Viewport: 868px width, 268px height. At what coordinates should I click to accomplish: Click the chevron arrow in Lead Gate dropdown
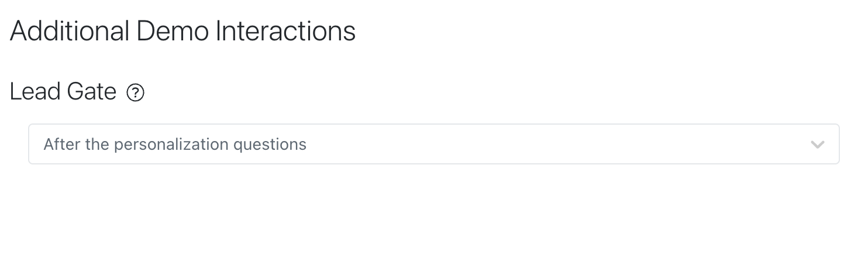(818, 145)
